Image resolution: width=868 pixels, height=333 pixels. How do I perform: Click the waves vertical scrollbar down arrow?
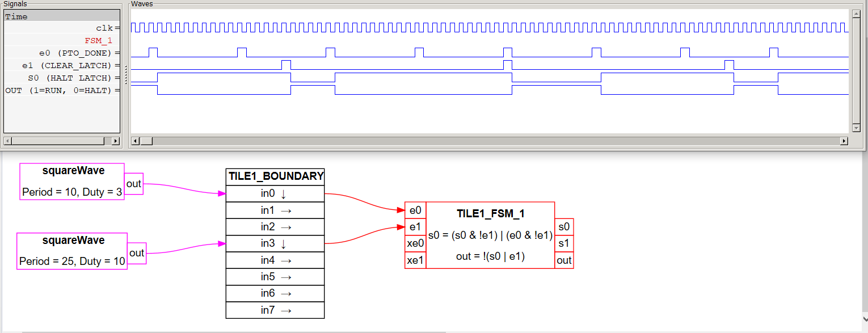click(856, 128)
